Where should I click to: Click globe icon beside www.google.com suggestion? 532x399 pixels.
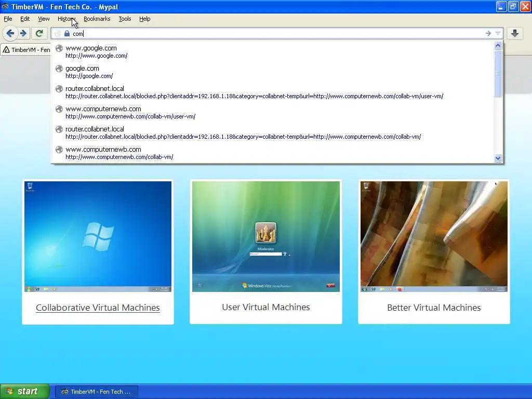point(59,48)
